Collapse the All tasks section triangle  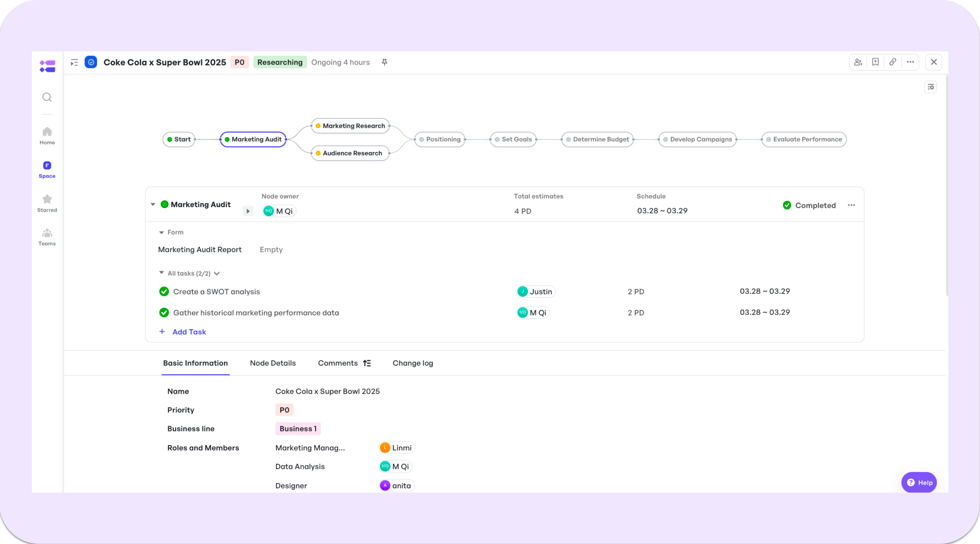161,273
